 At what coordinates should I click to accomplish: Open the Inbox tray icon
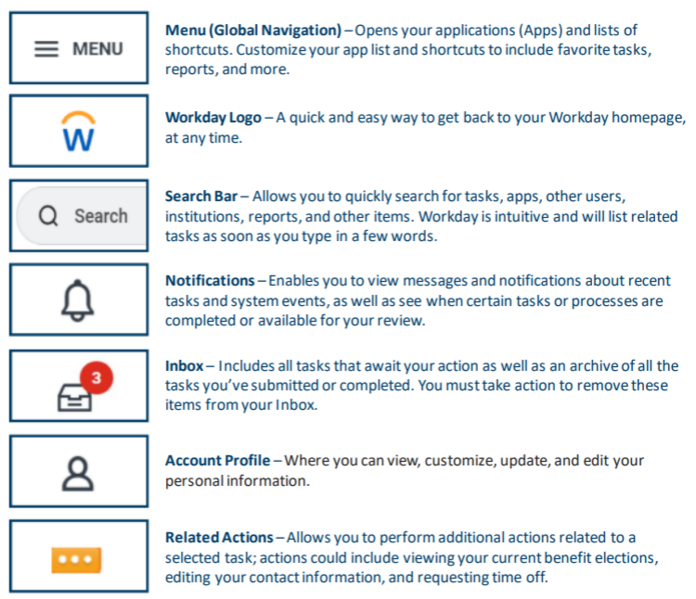click(76, 397)
